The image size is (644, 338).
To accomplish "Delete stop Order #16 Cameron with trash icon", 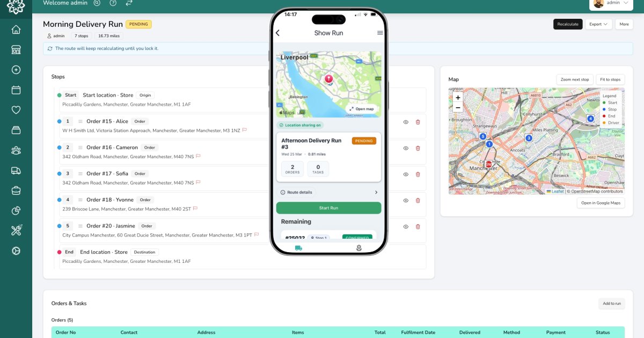I will 418,148.
